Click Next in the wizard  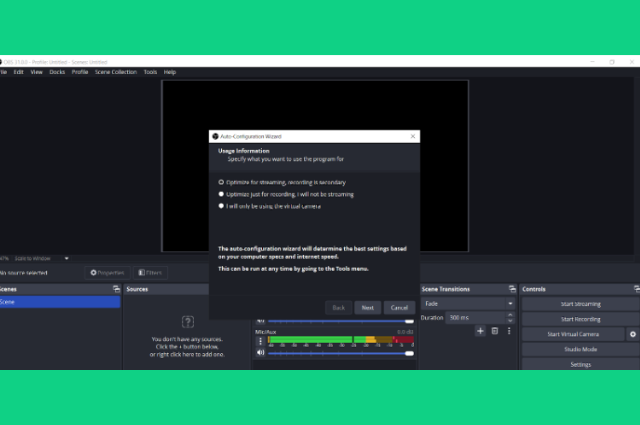point(367,308)
